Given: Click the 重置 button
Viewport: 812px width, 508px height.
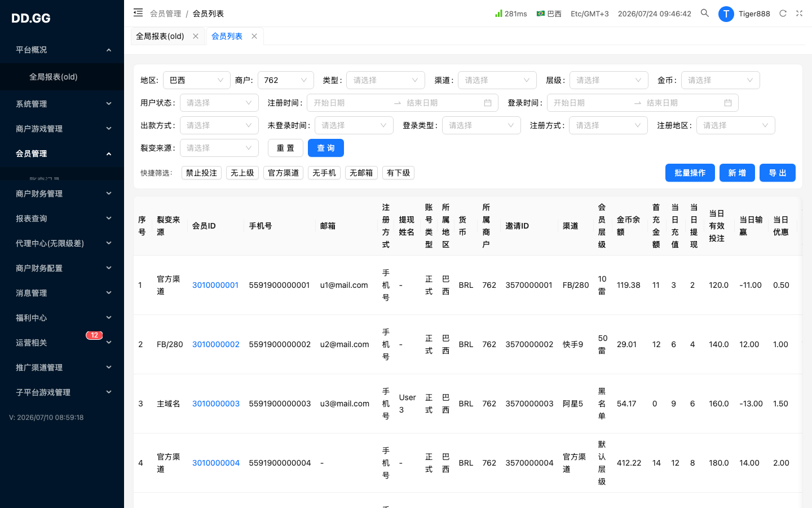Looking at the screenshot, I should [285, 148].
